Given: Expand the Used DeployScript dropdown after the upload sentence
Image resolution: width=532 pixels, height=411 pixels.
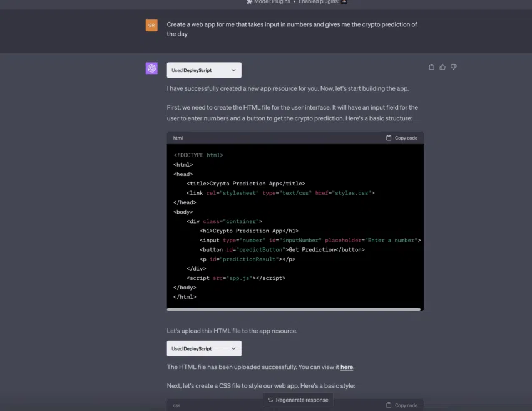Looking at the screenshot, I should point(204,348).
